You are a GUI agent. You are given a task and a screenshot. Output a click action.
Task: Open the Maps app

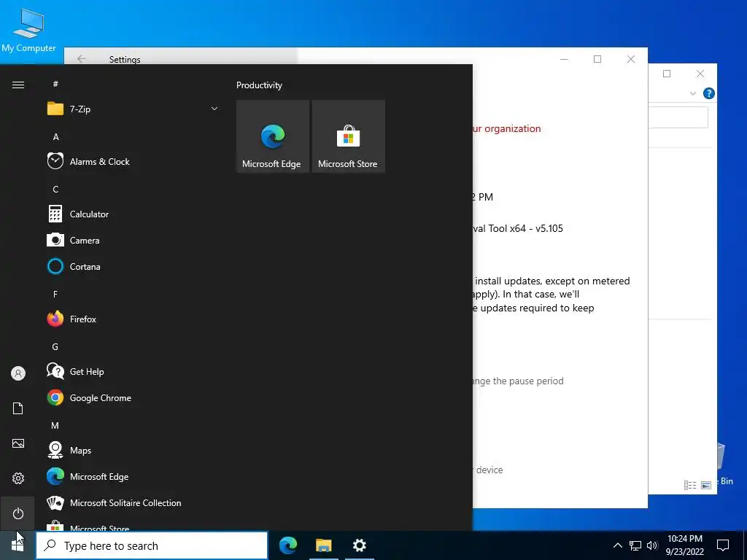pyautogui.click(x=133, y=451)
